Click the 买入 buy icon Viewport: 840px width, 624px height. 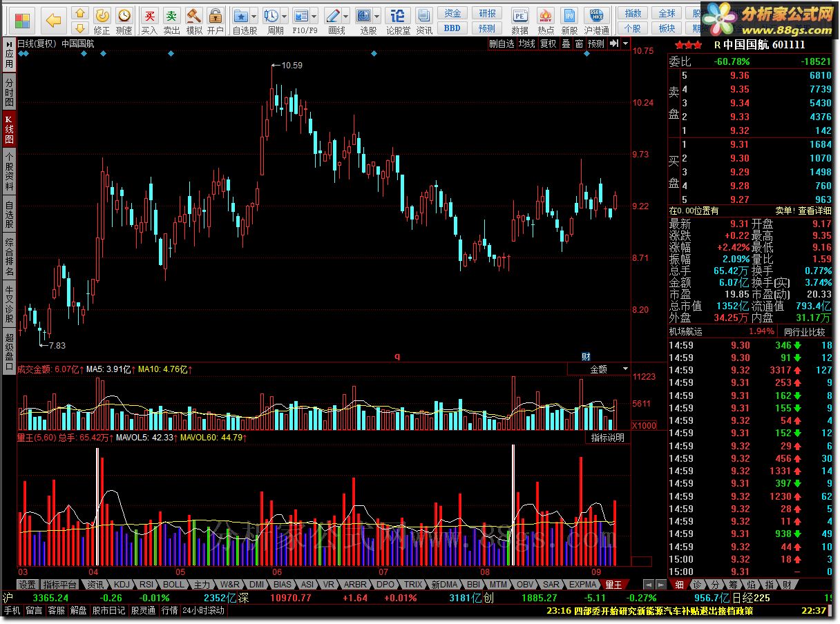[149, 21]
